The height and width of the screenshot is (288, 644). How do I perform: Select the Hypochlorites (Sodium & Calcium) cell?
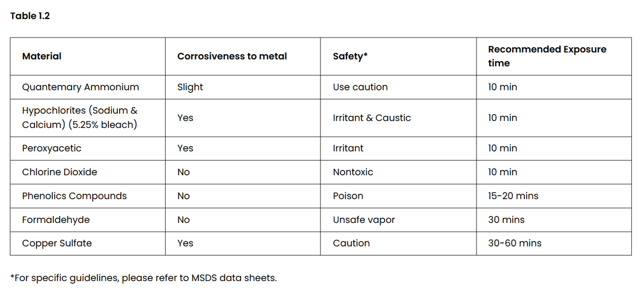79,118
